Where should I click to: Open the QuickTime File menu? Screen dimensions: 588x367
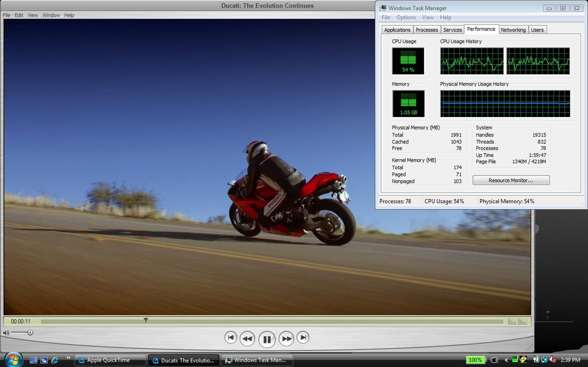tap(7, 16)
